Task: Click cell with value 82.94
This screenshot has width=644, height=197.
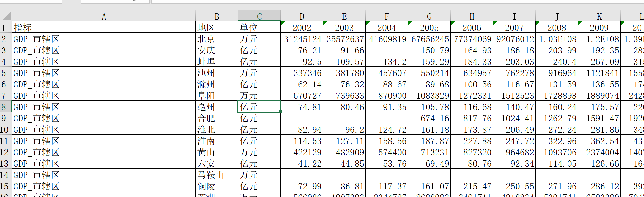Action: 302,129
